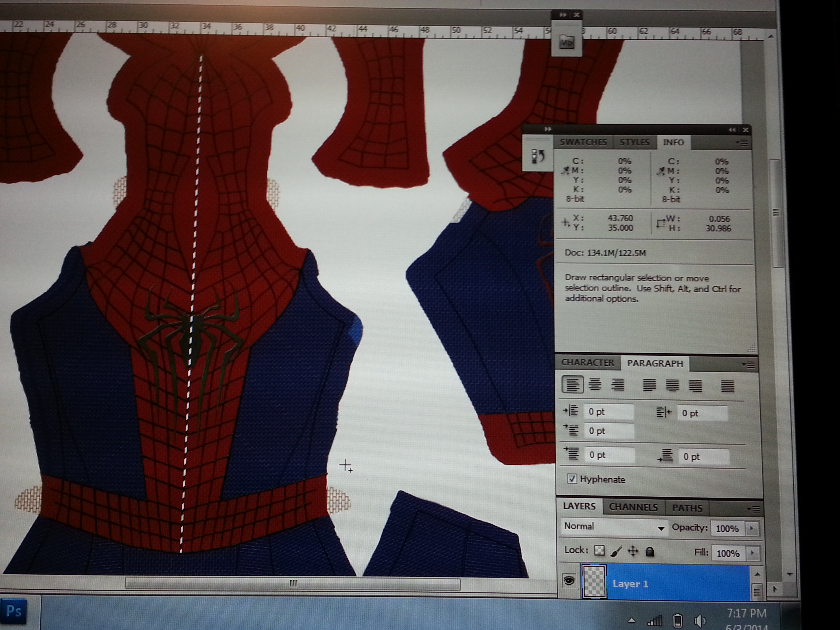Click the space before paragraph field
The height and width of the screenshot is (630, 840).
[x=609, y=455]
